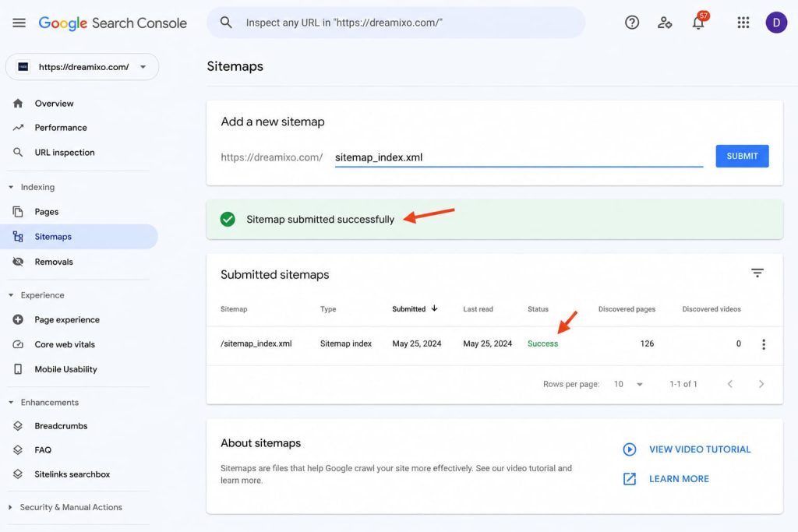This screenshot has height=532, width=798.
Task: Click the Mobile Usability phone icon
Action: 18,369
